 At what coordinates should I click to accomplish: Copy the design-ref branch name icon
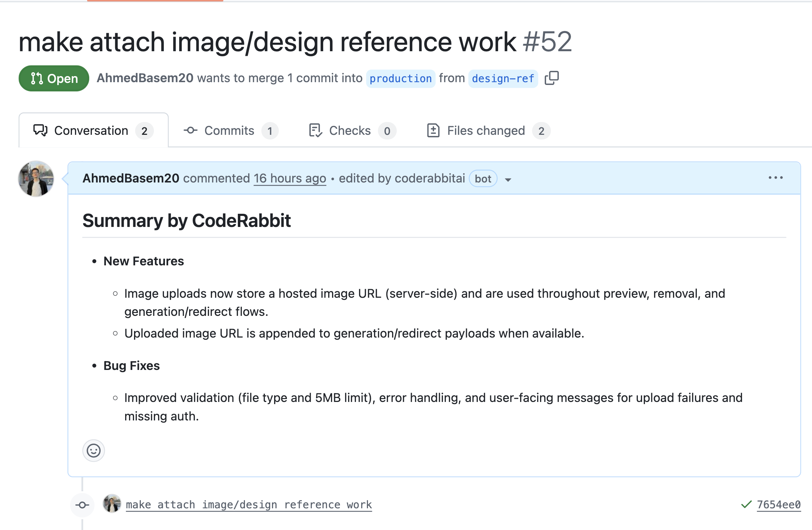click(551, 78)
